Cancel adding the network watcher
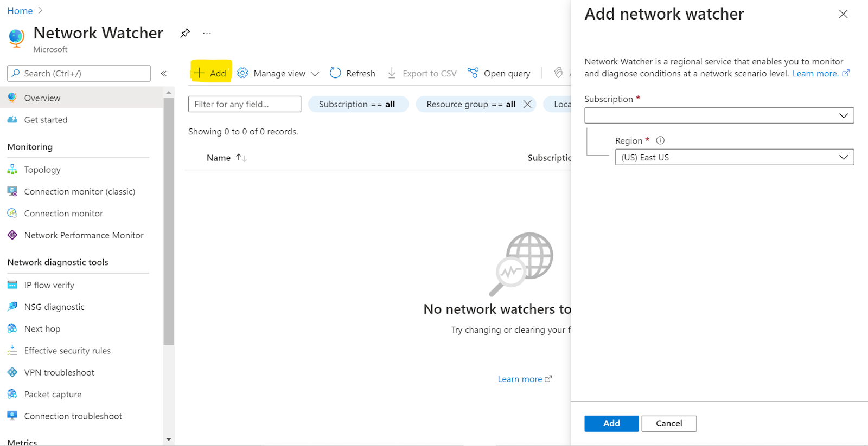The width and height of the screenshot is (868, 446). [x=668, y=423]
